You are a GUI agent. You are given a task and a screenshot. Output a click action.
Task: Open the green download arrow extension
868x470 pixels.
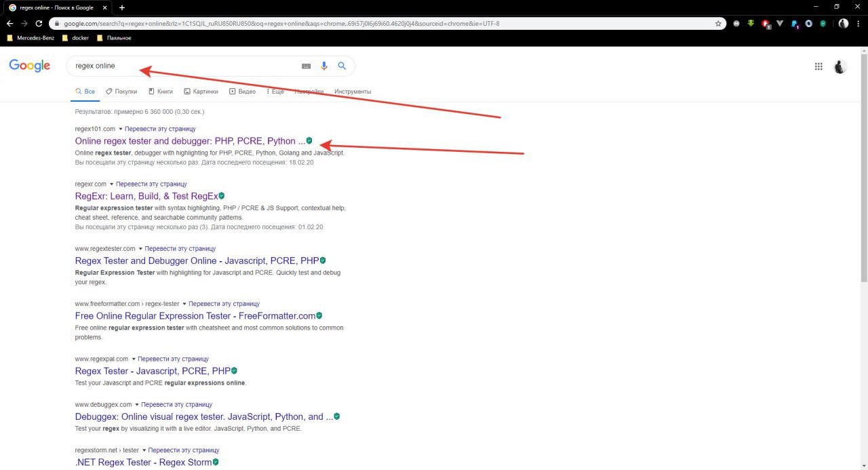click(751, 23)
